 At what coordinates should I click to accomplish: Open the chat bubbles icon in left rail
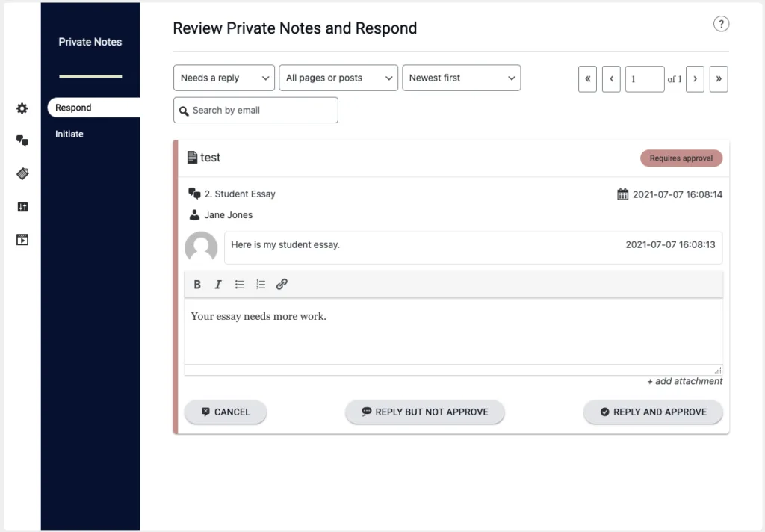pos(22,141)
